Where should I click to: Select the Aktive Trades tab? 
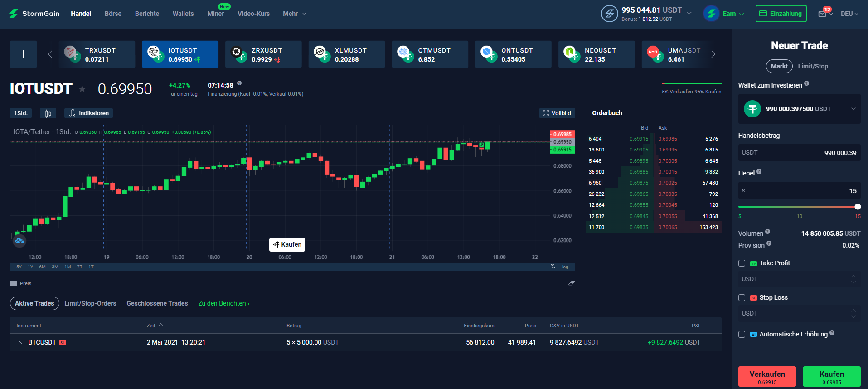34,303
